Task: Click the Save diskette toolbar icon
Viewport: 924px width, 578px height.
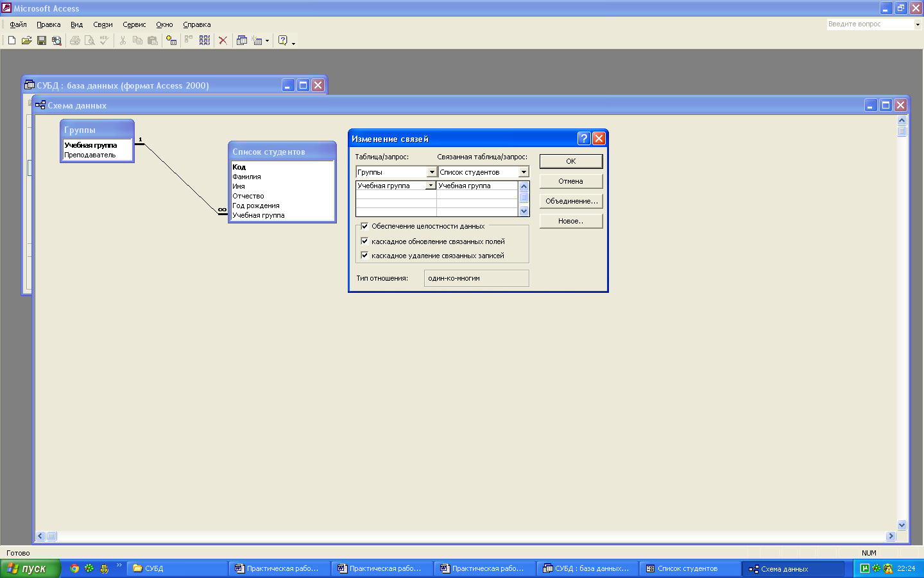Action: [x=42, y=40]
